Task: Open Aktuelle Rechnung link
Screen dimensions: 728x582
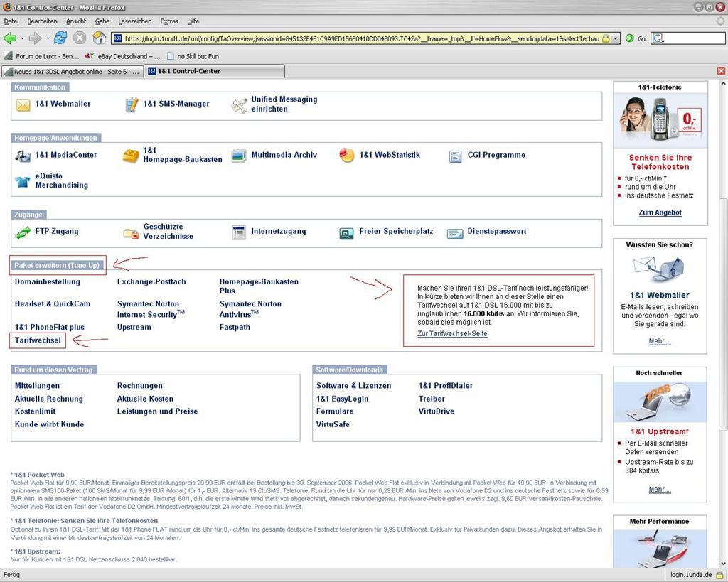Action: [x=49, y=399]
